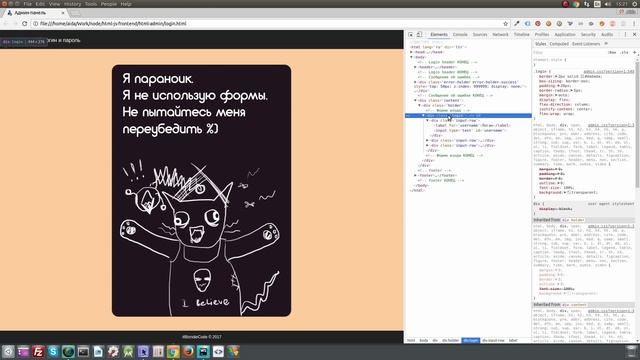The image size is (640, 360).
Task: Open the network connections indicator
Action: tap(587, 4)
